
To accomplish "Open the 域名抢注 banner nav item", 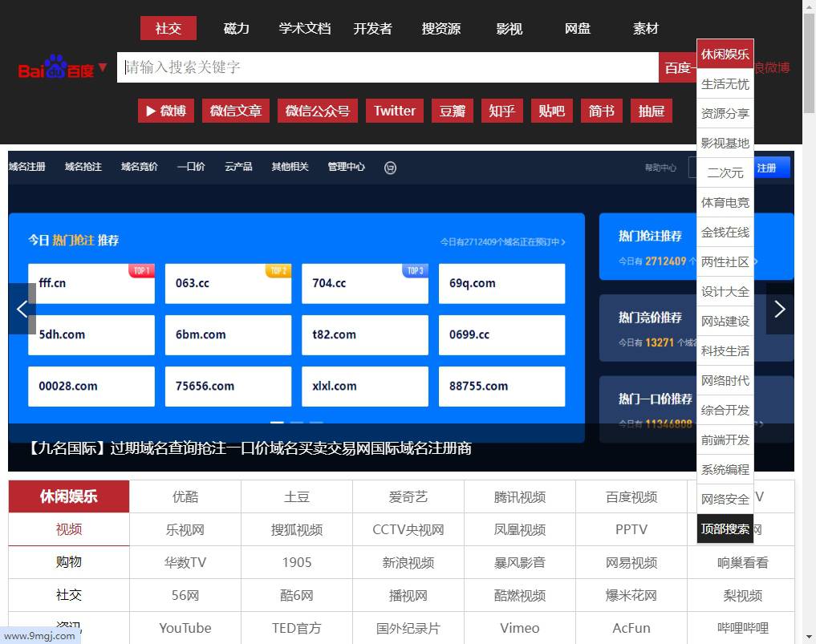I will 83,167.
